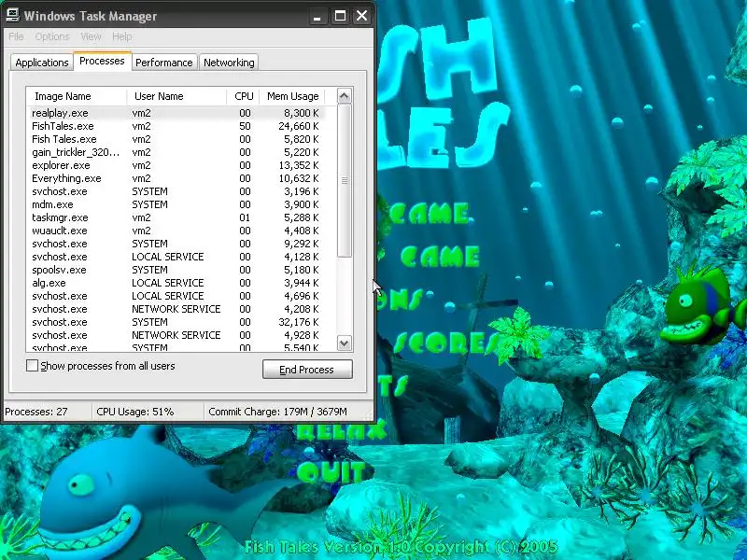Select svchost.exe using 3,196 K memory
747x560 pixels.
pos(176,191)
